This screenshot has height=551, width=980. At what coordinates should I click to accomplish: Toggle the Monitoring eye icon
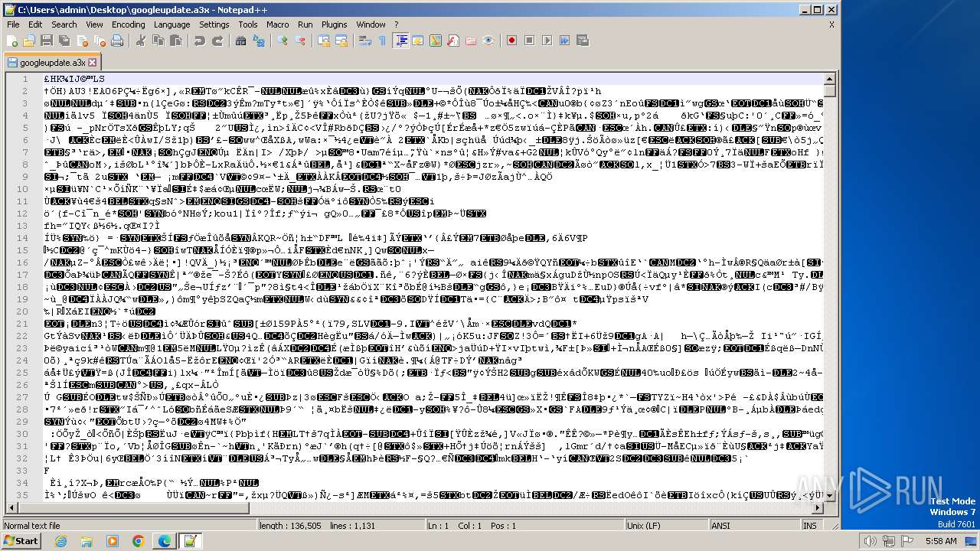coord(488,41)
